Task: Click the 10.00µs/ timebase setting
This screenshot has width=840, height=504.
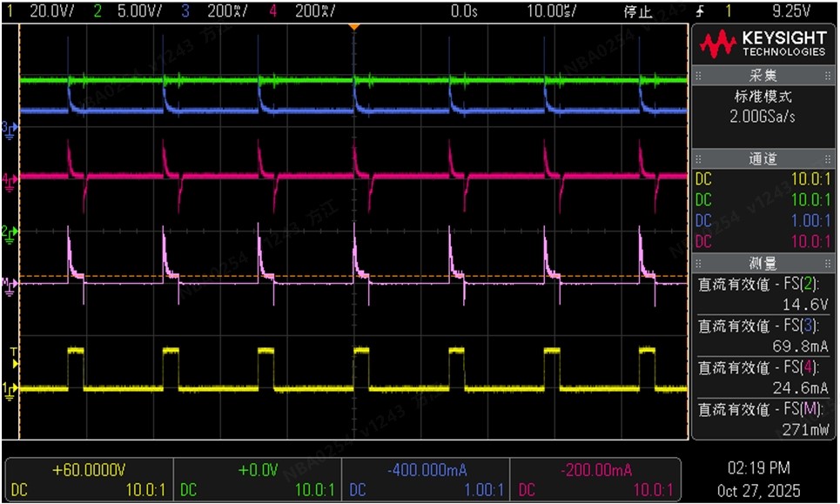Action: pyautogui.click(x=551, y=11)
